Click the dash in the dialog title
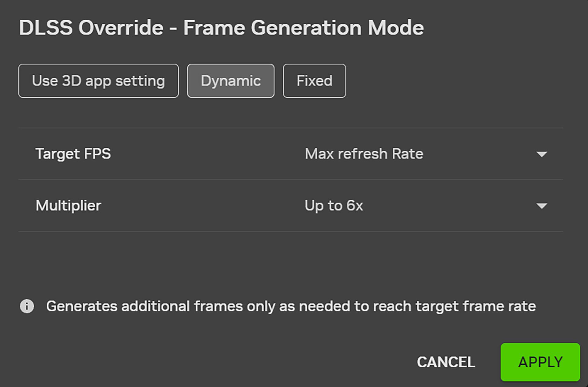The image size is (588, 387). (173, 28)
